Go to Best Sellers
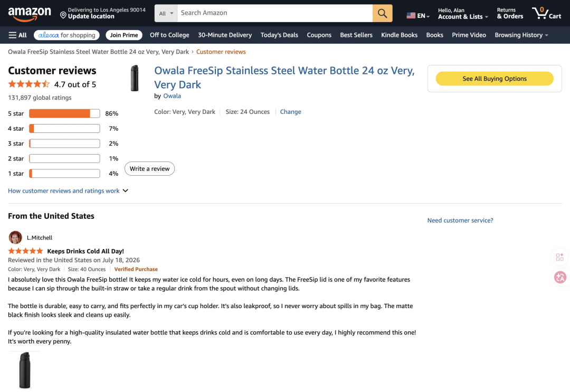This screenshot has width=570, height=392. click(356, 35)
